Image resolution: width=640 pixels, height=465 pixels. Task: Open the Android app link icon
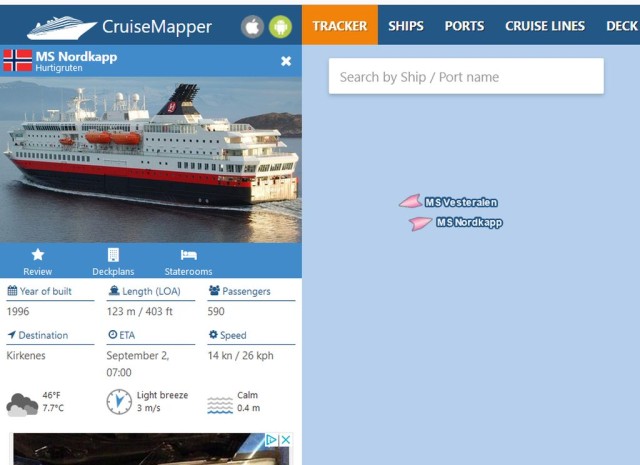[280, 27]
